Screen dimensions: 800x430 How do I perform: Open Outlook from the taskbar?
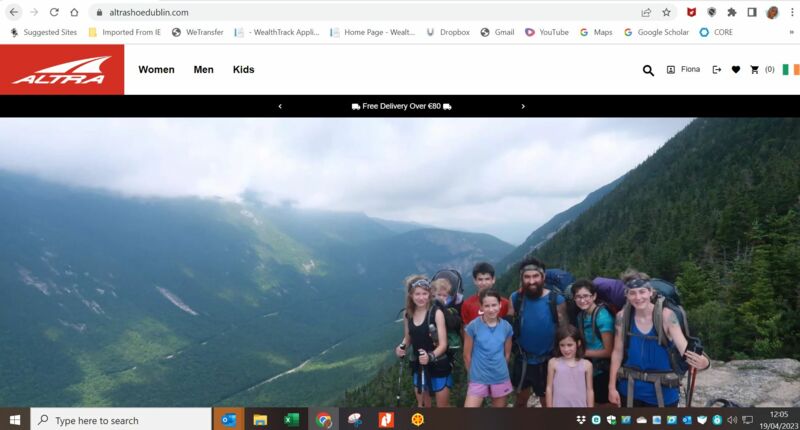pos(229,420)
